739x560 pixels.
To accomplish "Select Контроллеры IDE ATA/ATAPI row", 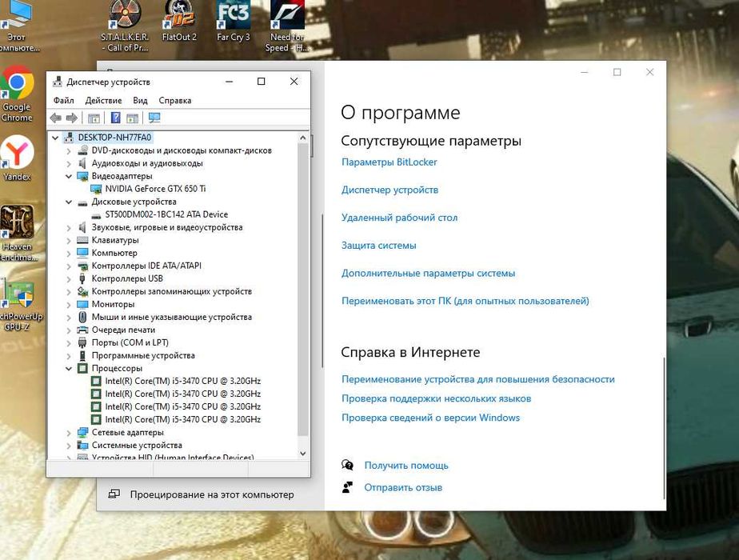I will click(146, 266).
